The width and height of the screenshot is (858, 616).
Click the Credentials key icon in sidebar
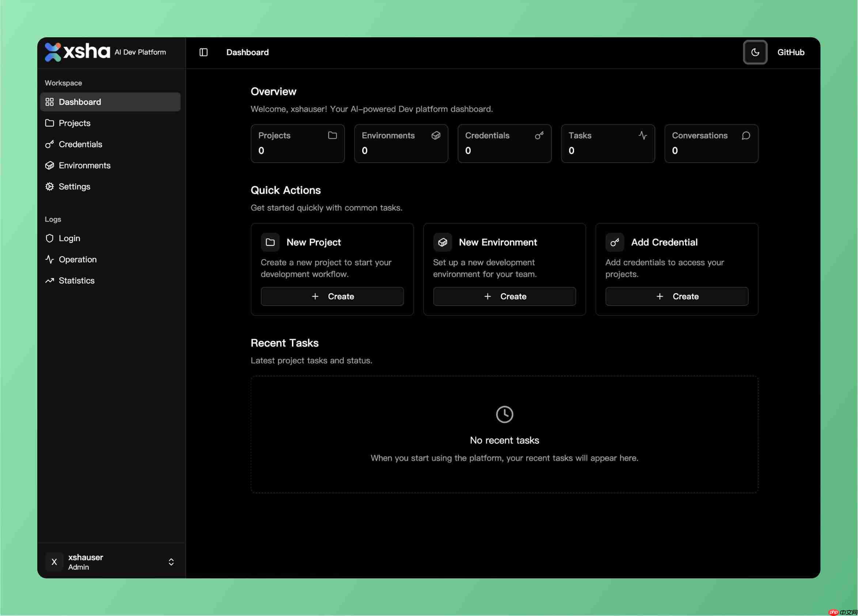coord(50,144)
